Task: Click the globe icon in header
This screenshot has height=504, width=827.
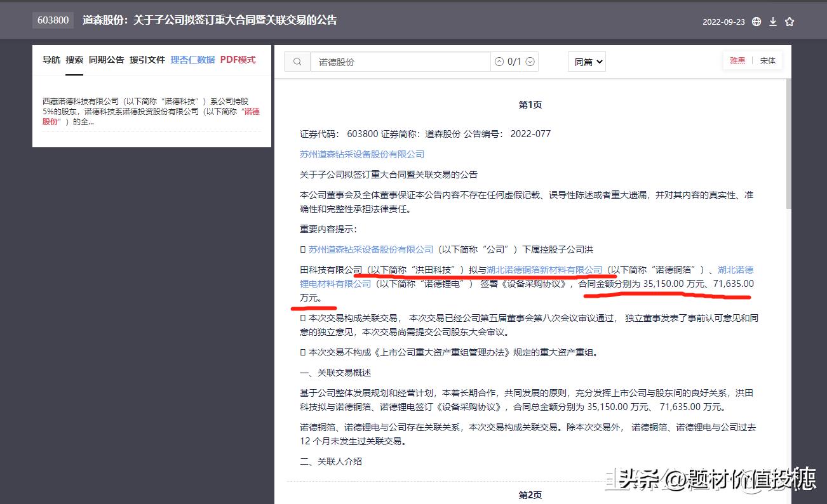Action: 756,22
